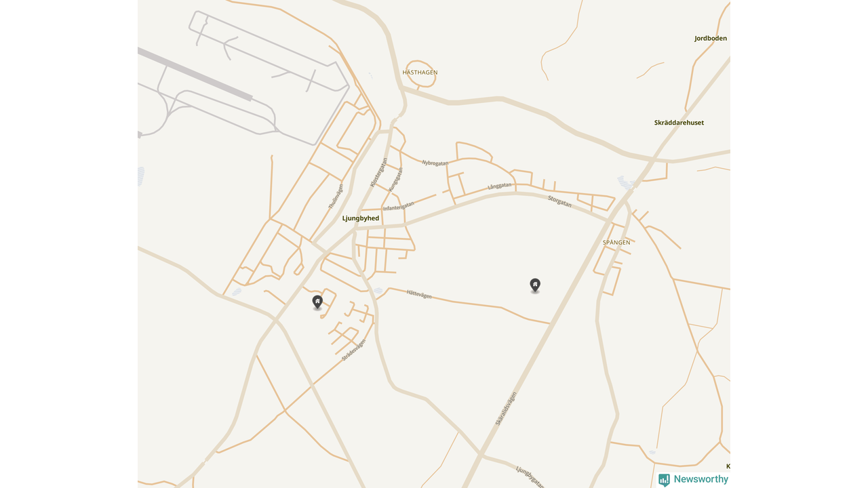This screenshot has width=868, height=488.
Task: Select the Ljungbyhed town label
Action: click(x=361, y=218)
